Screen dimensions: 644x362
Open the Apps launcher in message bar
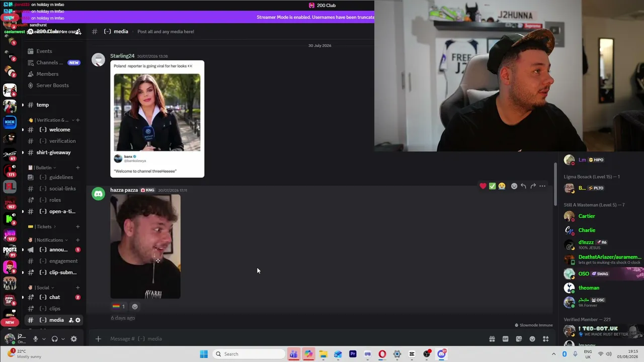tap(545, 339)
